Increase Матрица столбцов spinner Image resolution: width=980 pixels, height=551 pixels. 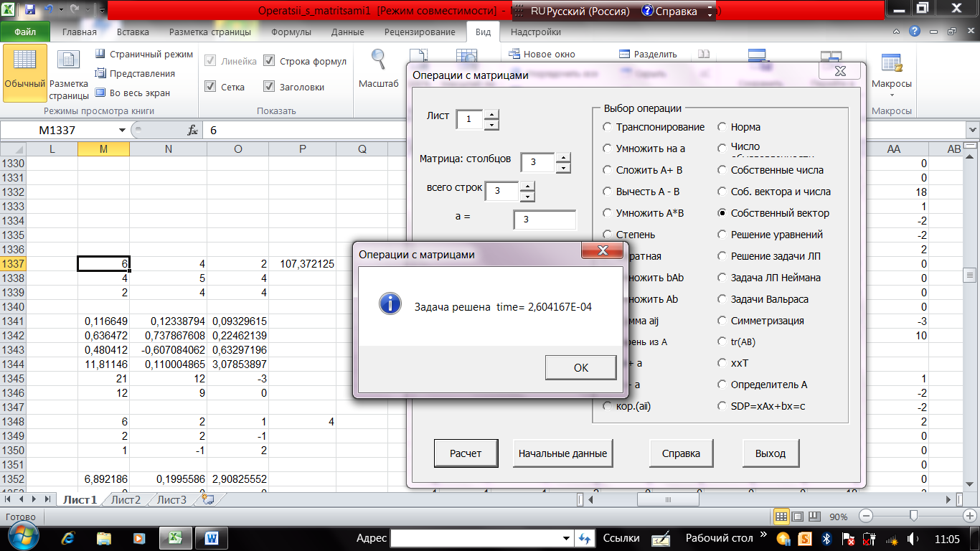point(563,157)
